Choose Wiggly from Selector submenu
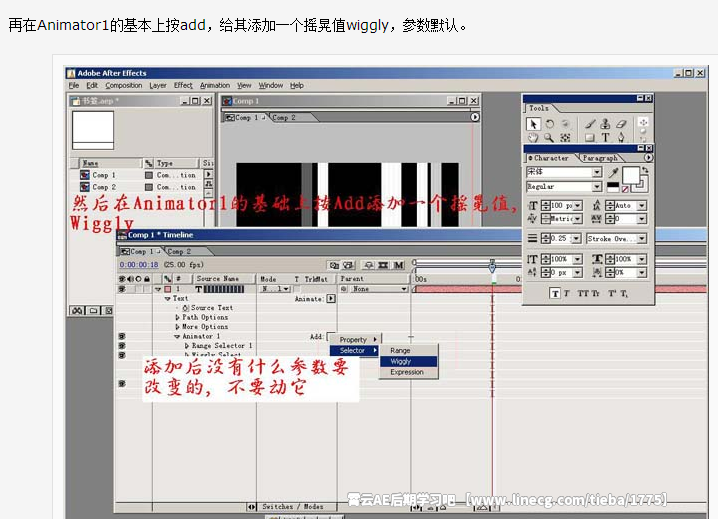 408,361
